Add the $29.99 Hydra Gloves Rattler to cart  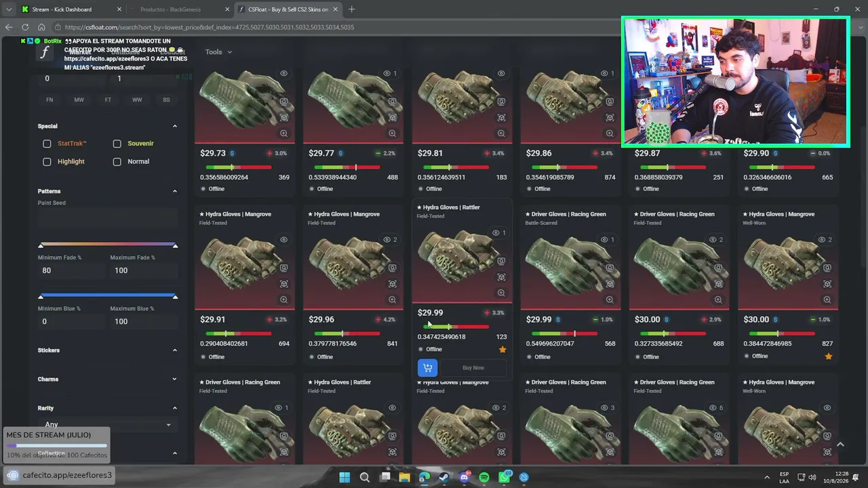[x=427, y=368]
